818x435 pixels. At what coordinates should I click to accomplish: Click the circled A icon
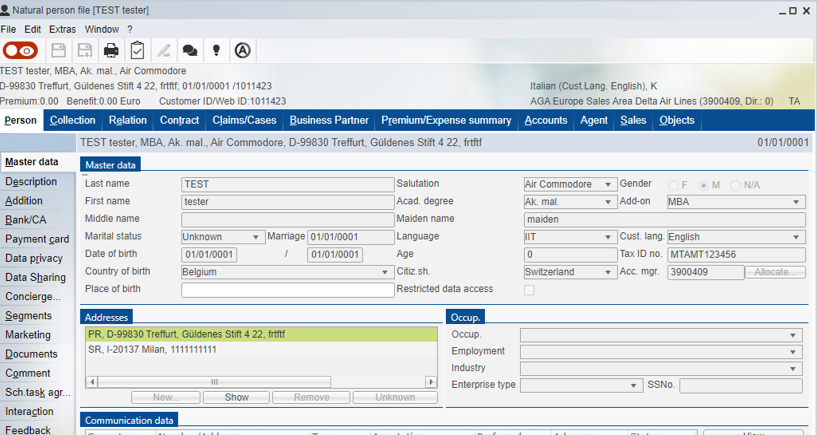pyautogui.click(x=243, y=51)
